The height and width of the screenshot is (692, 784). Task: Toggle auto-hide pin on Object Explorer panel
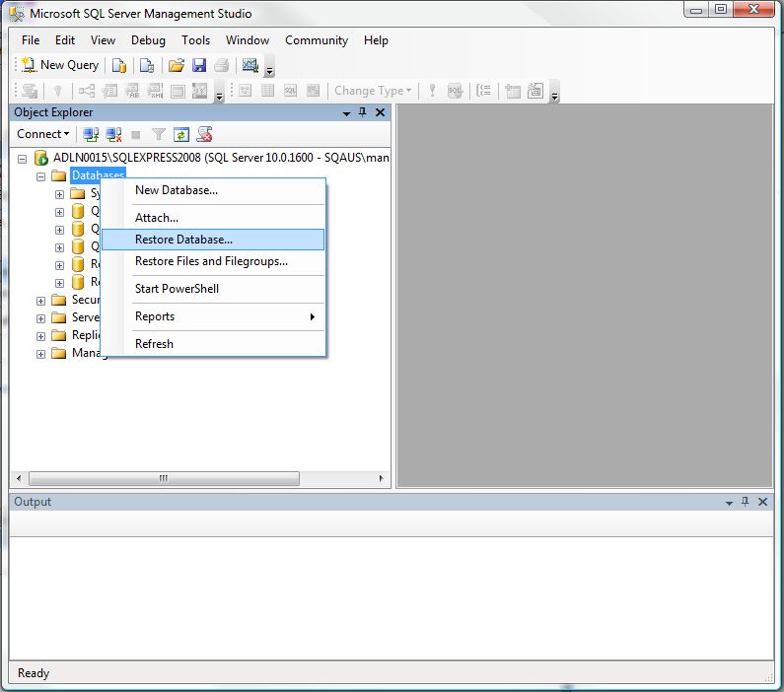pos(363,113)
